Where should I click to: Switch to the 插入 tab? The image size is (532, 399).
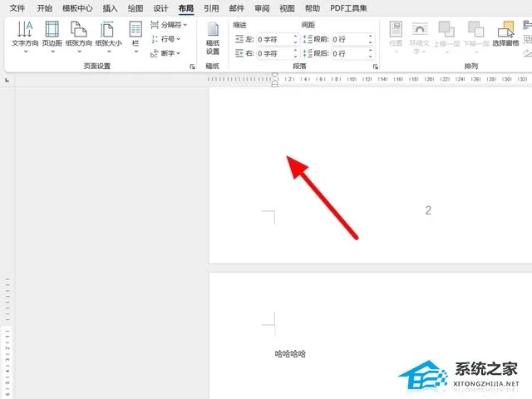pos(110,8)
